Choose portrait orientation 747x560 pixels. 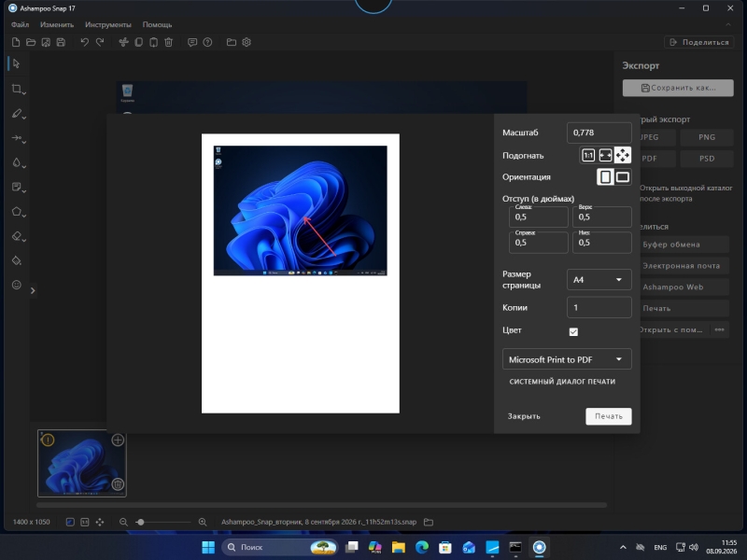click(x=605, y=177)
